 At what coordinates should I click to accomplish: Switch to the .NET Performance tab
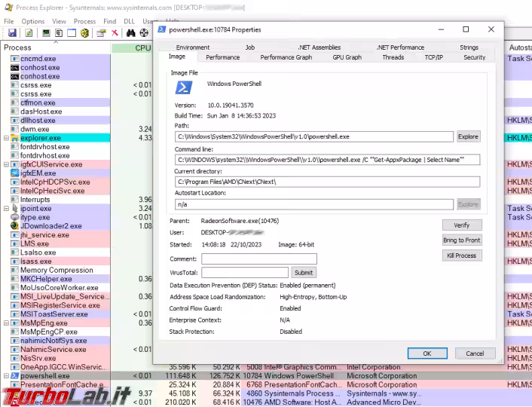(400, 47)
